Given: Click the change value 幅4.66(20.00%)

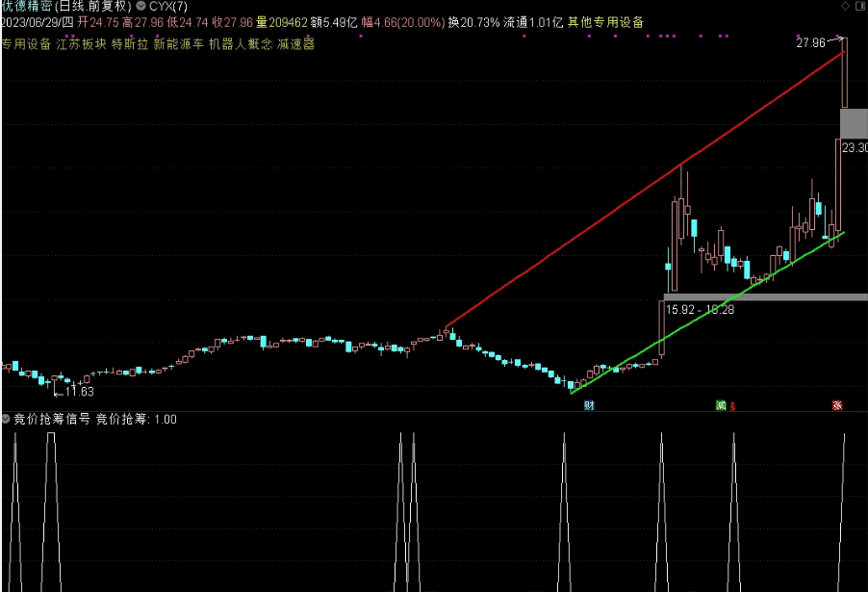Looking at the screenshot, I should click(403, 22).
